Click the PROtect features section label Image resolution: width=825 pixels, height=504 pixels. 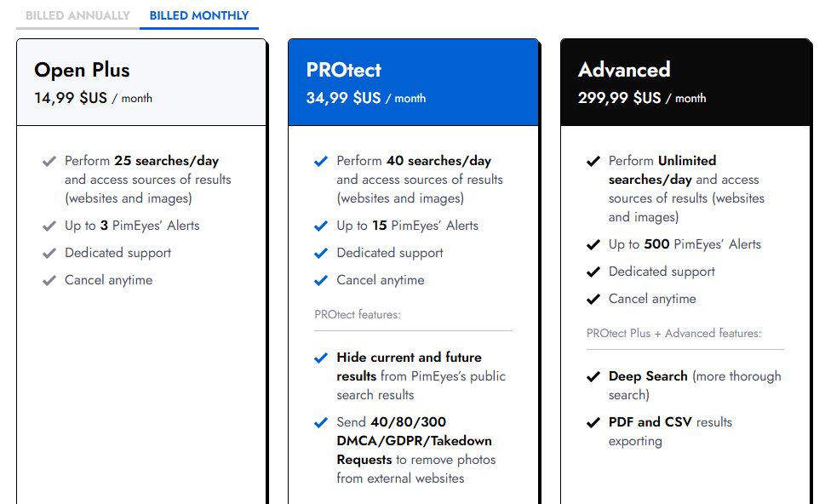click(357, 314)
